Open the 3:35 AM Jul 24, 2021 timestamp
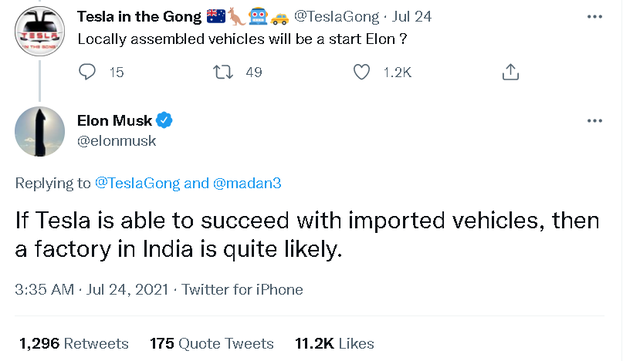 tap(91, 290)
